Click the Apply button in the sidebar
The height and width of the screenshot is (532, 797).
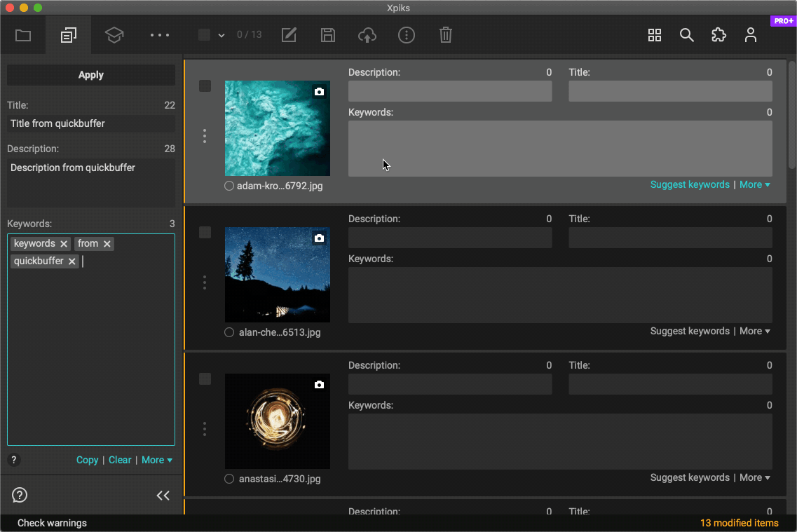[90, 75]
